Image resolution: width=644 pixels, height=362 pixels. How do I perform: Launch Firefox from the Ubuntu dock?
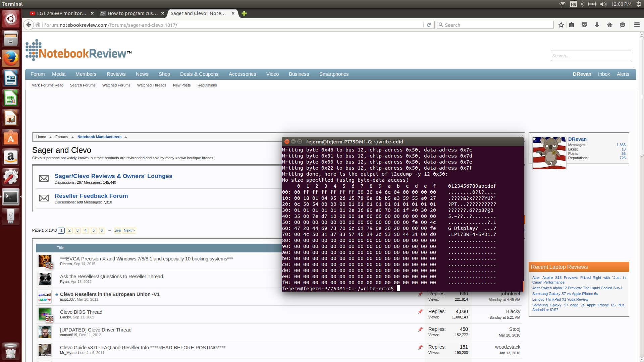(11, 58)
